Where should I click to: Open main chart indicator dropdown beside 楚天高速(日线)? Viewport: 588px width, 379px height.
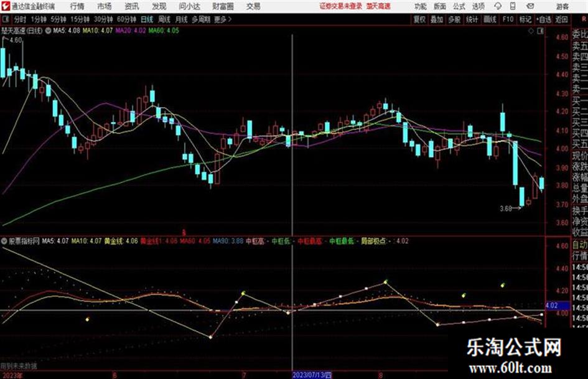point(48,30)
